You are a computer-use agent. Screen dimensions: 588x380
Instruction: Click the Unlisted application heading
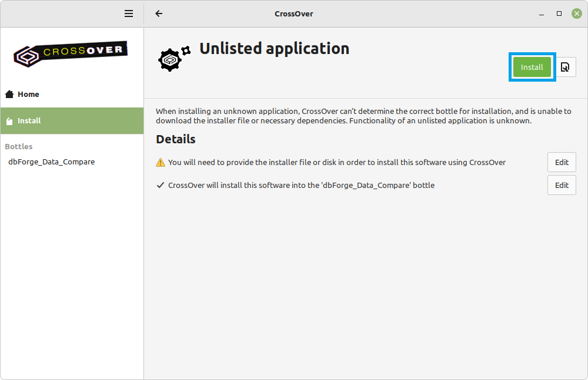pyautogui.click(x=275, y=48)
